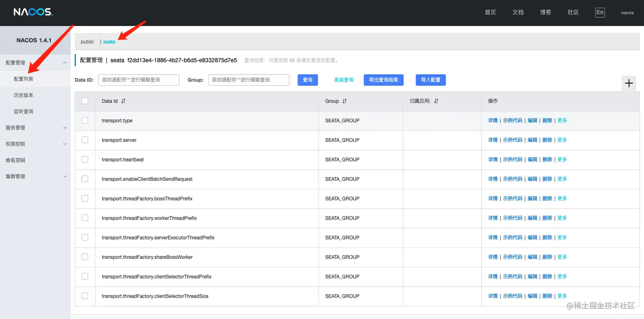Click 删除 for transport.threadFactory.workerThreadPrefix
Viewport: 644px width, 319px height.
coord(547,218)
